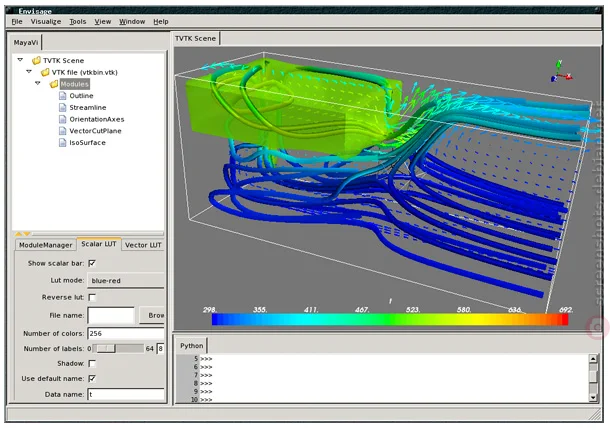
Task: Select the Modules tree item label
Action: pos(75,84)
